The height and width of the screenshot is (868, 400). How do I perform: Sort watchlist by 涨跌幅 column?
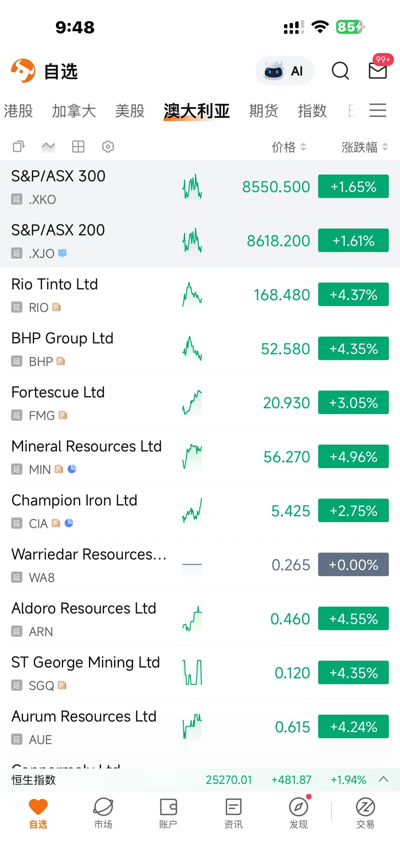tap(365, 147)
